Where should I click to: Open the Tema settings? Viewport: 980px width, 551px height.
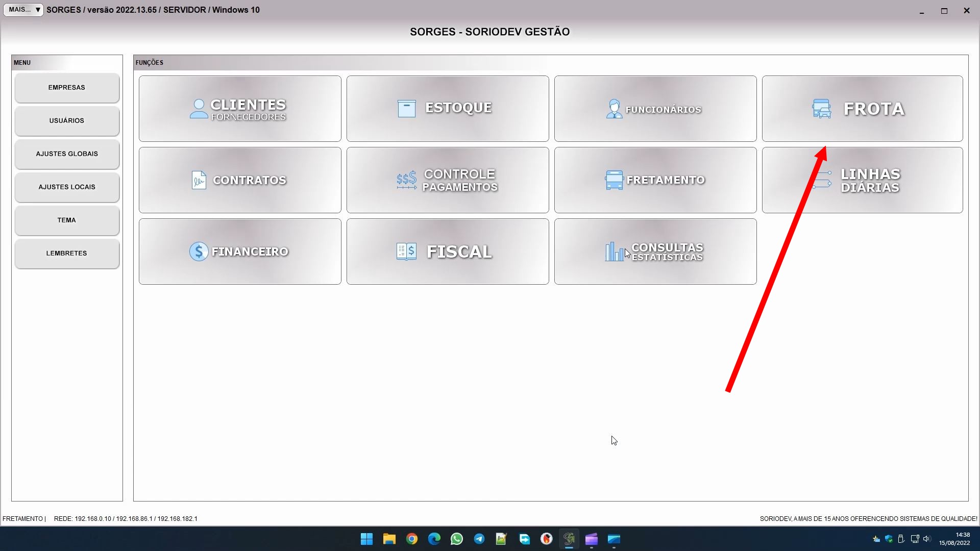(67, 220)
